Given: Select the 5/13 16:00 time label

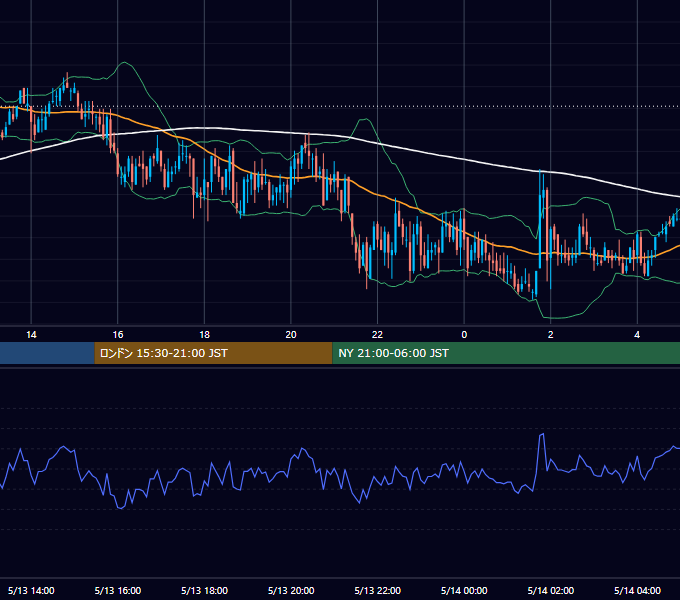Looking at the screenshot, I should [118, 590].
